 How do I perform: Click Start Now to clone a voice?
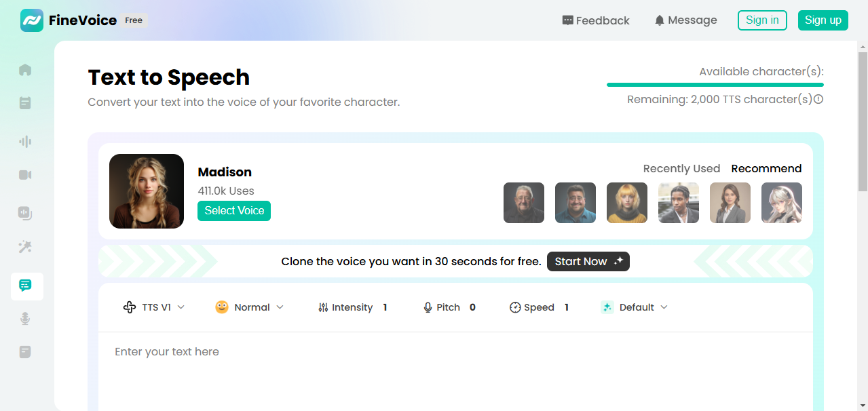[x=588, y=261]
